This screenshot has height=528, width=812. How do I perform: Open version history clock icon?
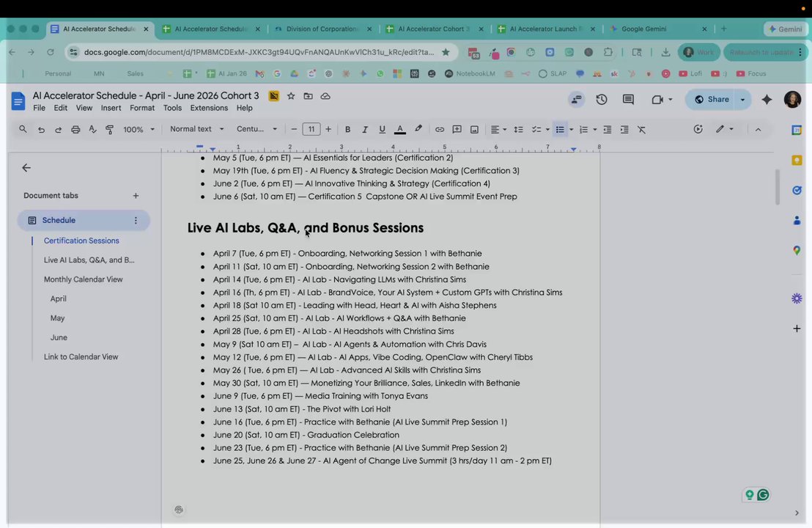(601, 99)
